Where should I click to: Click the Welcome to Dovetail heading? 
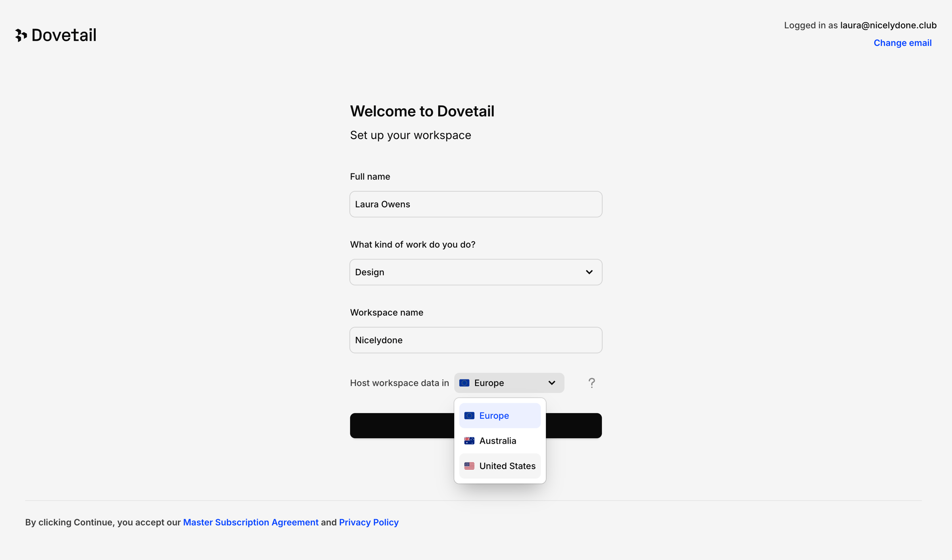(x=422, y=111)
